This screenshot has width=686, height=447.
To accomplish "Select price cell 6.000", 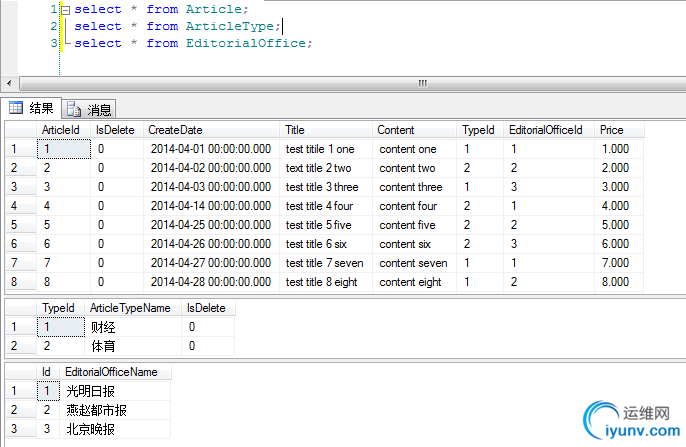I will click(x=619, y=244).
